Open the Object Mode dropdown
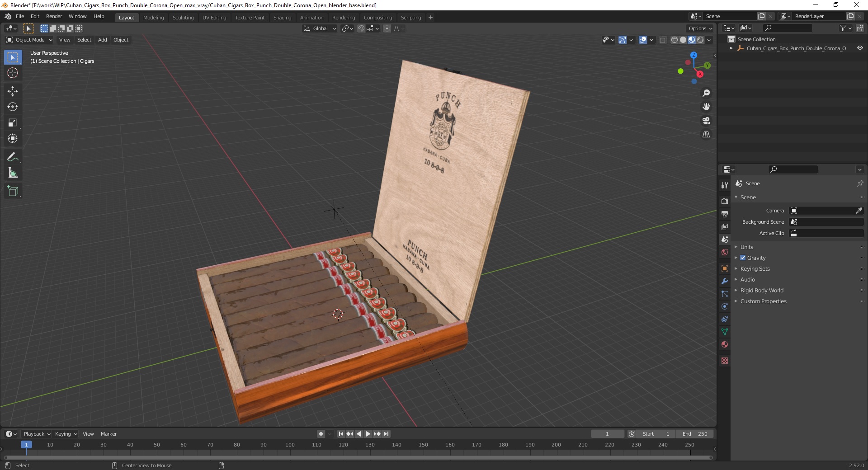This screenshot has height=470, width=868. coord(29,40)
